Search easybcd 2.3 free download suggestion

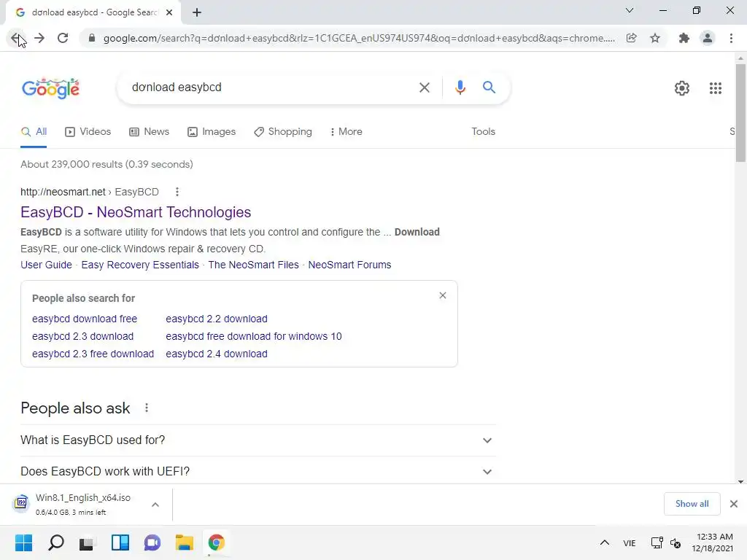click(93, 354)
